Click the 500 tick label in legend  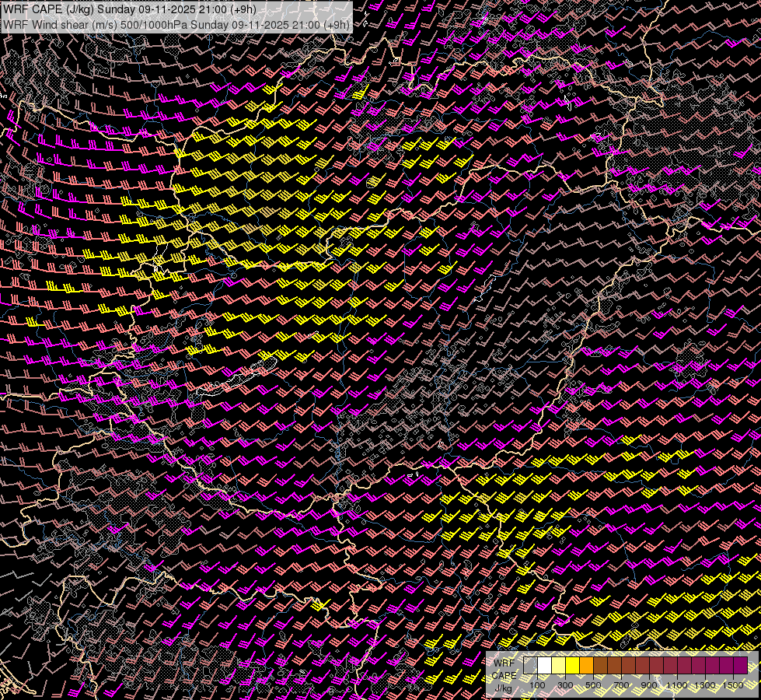tap(593, 685)
